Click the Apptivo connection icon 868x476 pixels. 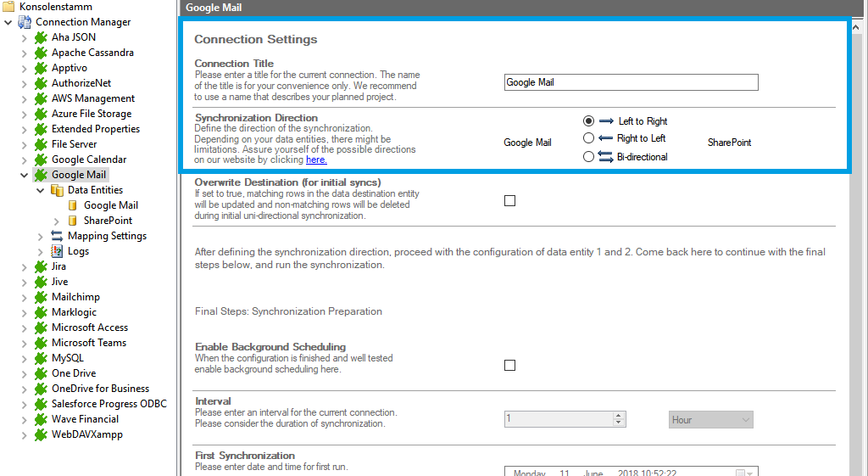(x=41, y=68)
